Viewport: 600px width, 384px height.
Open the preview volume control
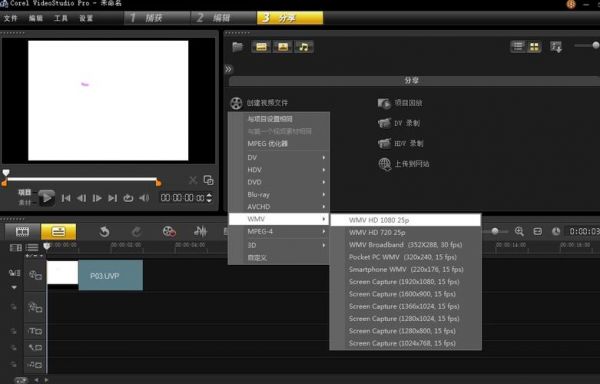144,198
